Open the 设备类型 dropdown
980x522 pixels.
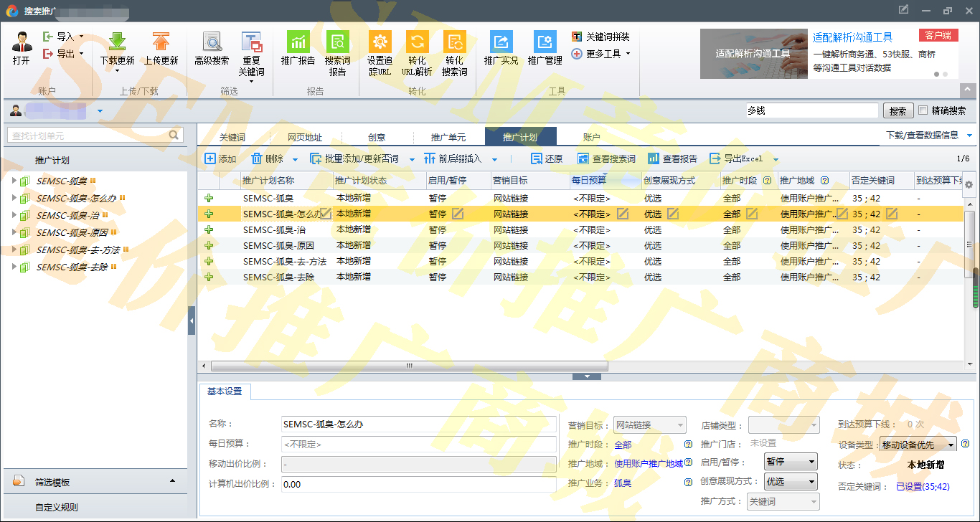[918, 445]
